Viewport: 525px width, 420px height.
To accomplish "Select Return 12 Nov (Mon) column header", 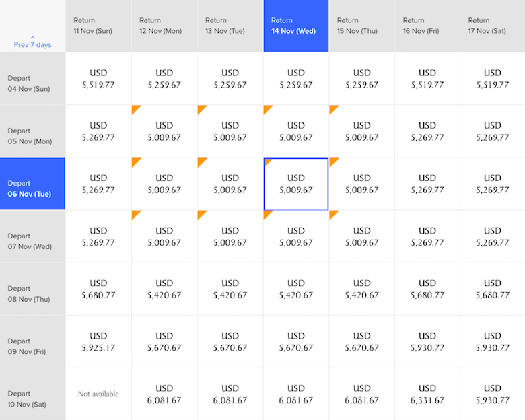I will (164, 26).
